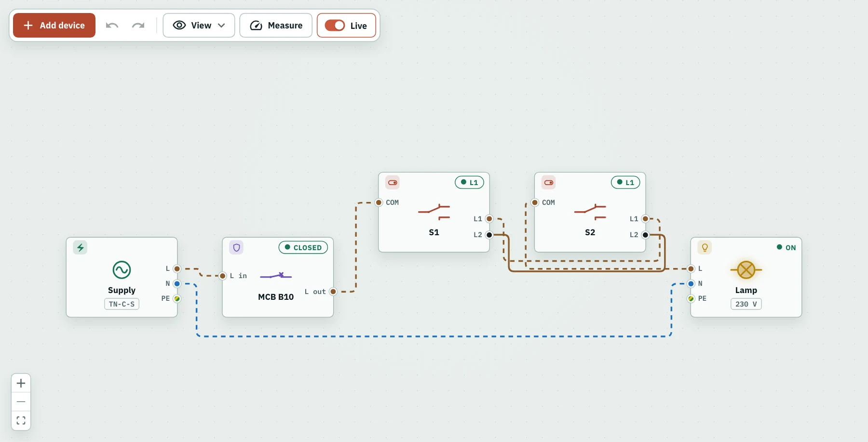This screenshot has width=868, height=442.
Task: Select the MCB L in terminal
Action: (223, 276)
